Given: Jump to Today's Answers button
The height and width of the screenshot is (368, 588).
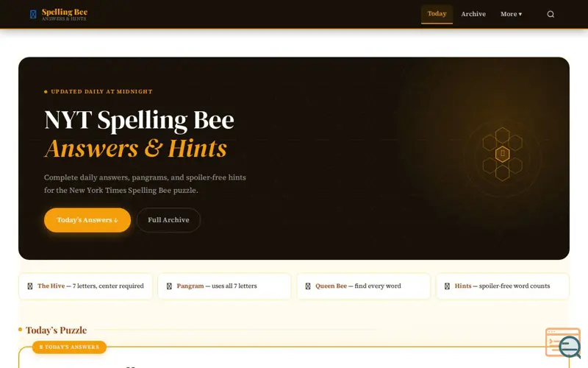Looking at the screenshot, I should [x=87, y=220].
